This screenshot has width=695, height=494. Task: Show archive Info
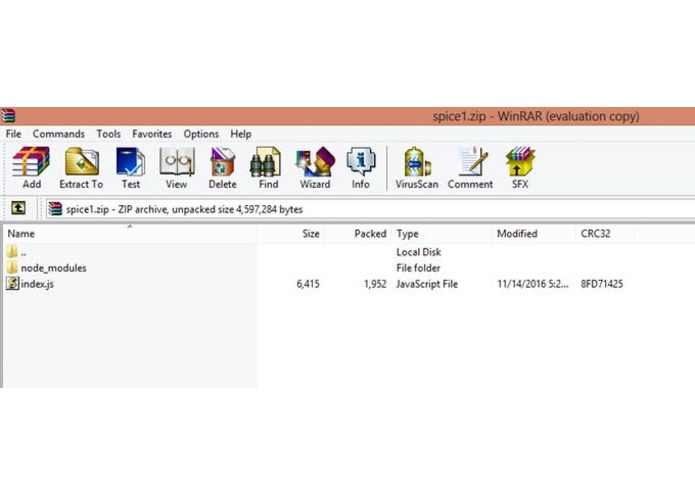pos(361,168)
